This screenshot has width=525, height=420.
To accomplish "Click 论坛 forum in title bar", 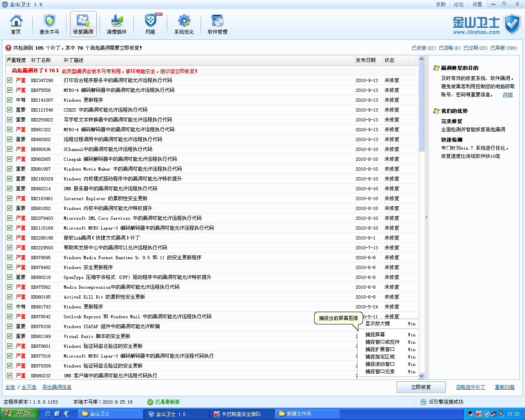I will [459, 5].
